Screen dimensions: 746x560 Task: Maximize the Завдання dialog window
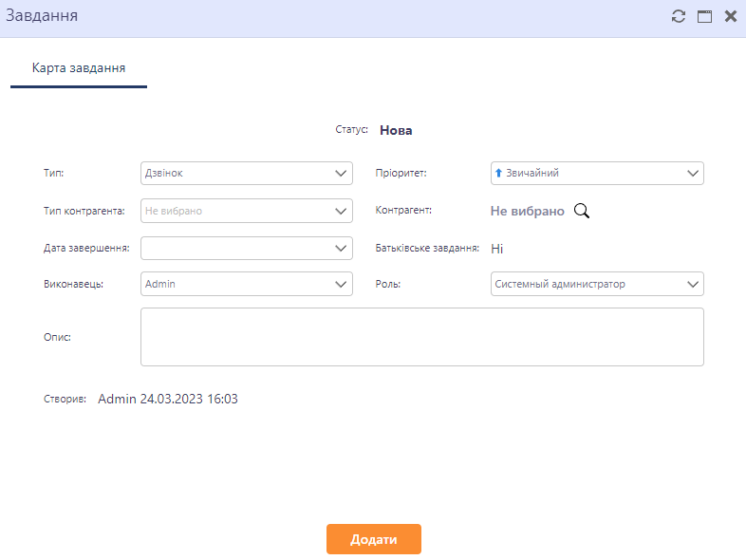click(704, 16)
